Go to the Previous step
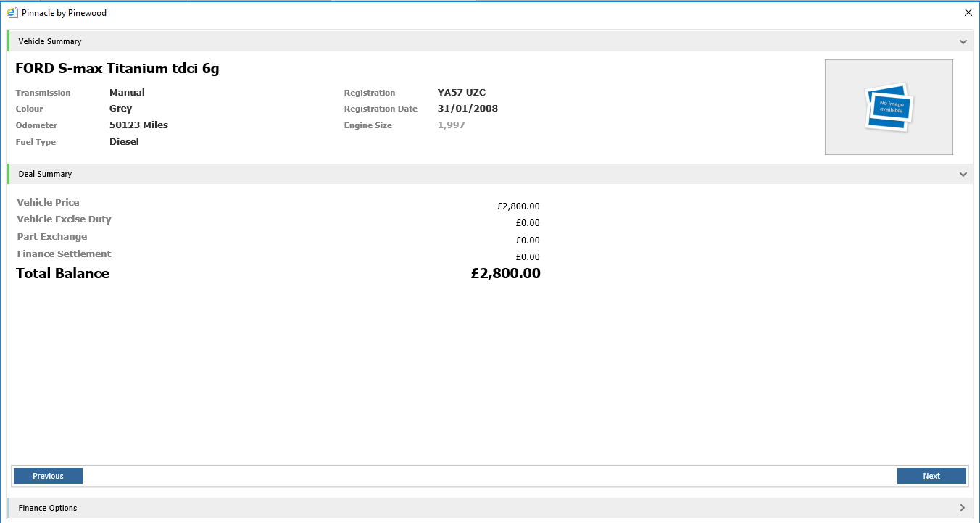The height and width of the screenshot is (523, 980). (x=48, y=476)
